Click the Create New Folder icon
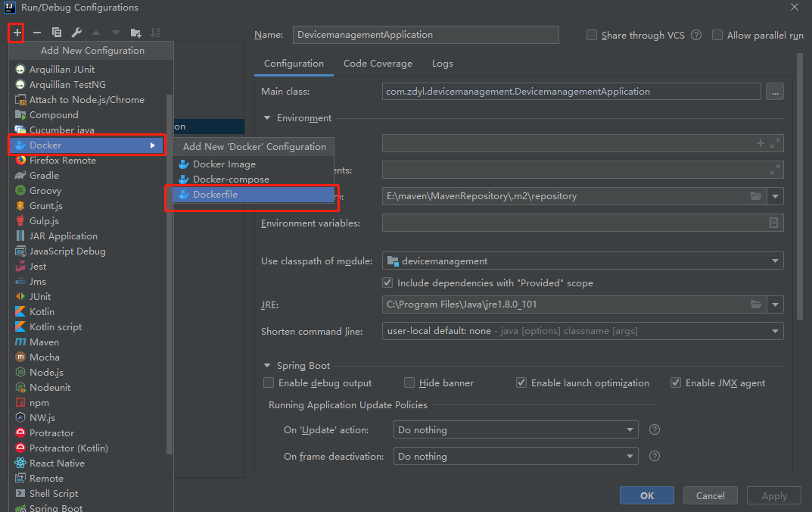 click(x=135, y=33)
